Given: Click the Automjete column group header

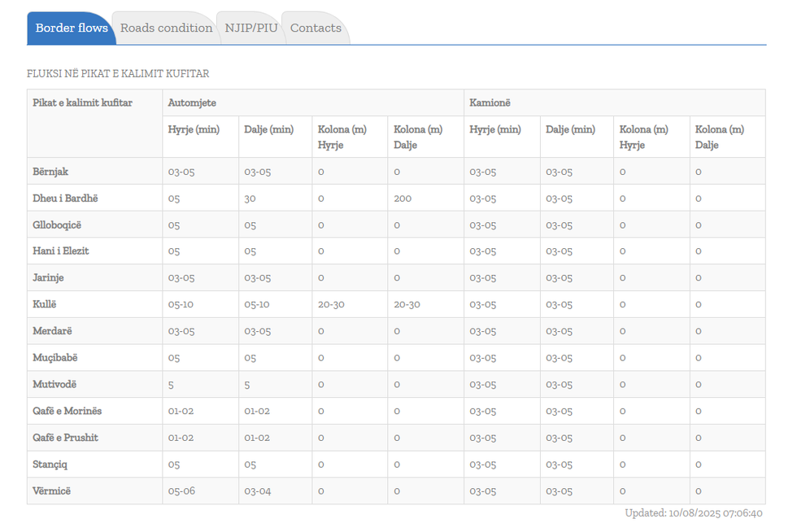Looking at the screenshot, I should coord(192,103).
